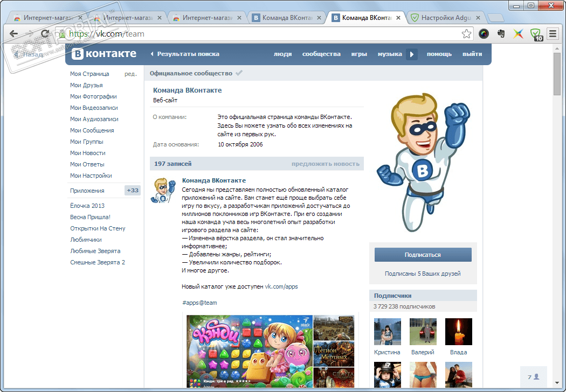Close the Настройки Adguard tab
This screenshot has width=566, height=392.
tap(478, 18)
